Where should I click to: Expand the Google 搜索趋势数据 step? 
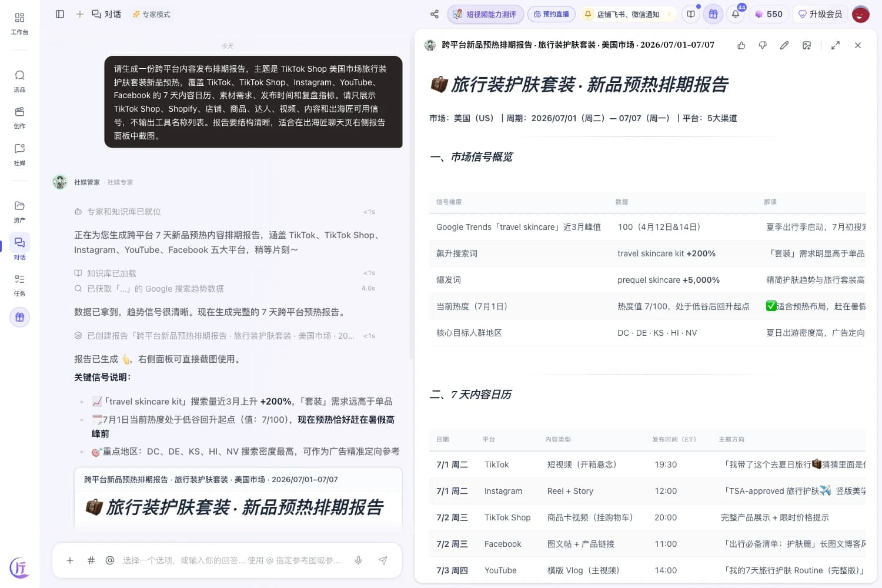pyautogui.click(x=225, y=289)
